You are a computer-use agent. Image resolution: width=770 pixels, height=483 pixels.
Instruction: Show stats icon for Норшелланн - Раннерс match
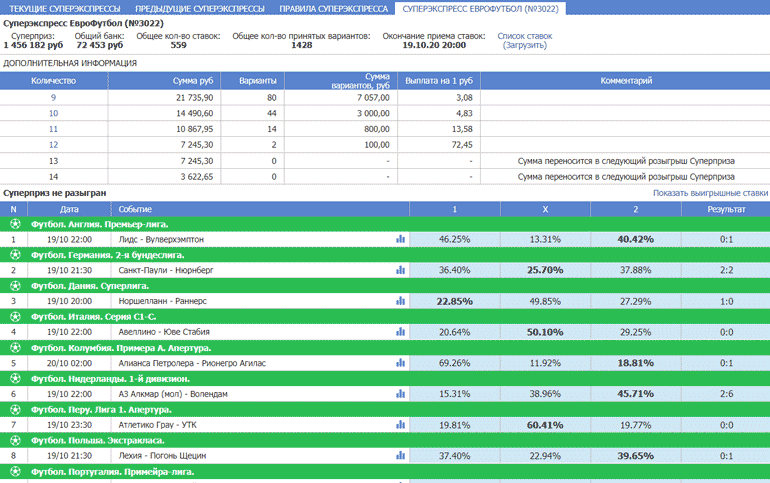(400, 301)
